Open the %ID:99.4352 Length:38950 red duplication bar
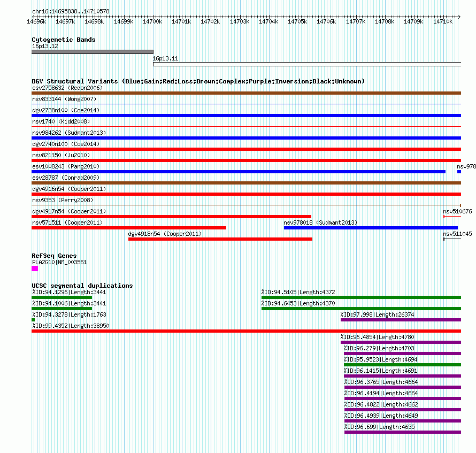The image size is (476, 453). [246, 331]
